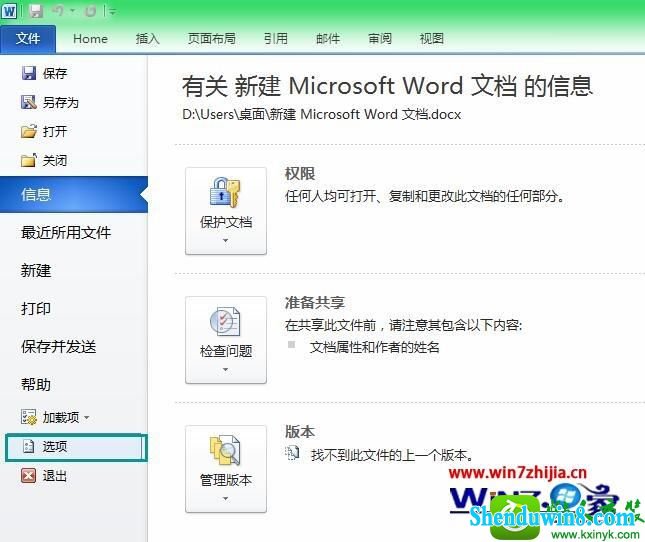Switch to the Home tab
This screenshot has width=645, height=542.
[90, 39]
